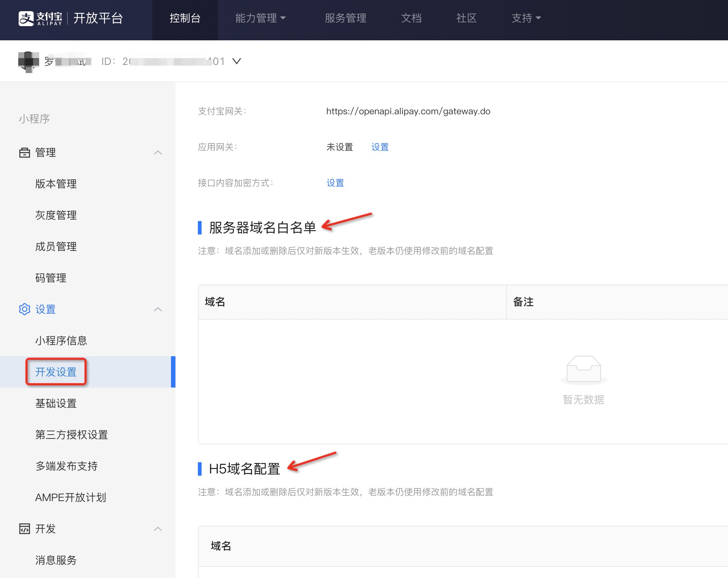Go to 文档 in top navigation

pos(411,18)
